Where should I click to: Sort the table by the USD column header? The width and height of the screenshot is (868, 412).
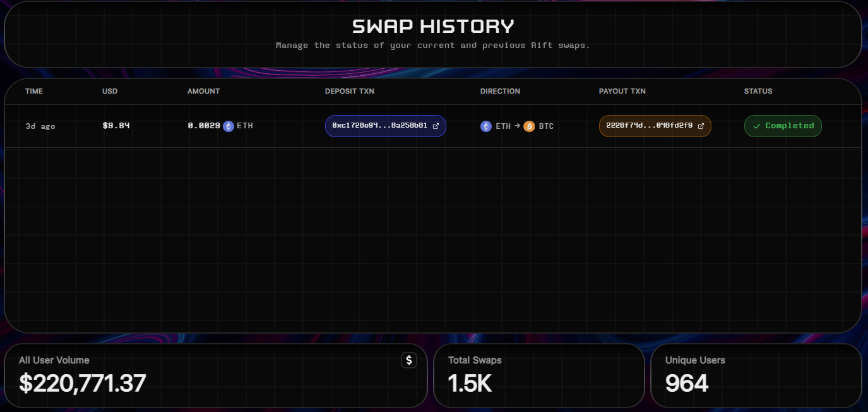pyautogui.click(x=109, y=91)
